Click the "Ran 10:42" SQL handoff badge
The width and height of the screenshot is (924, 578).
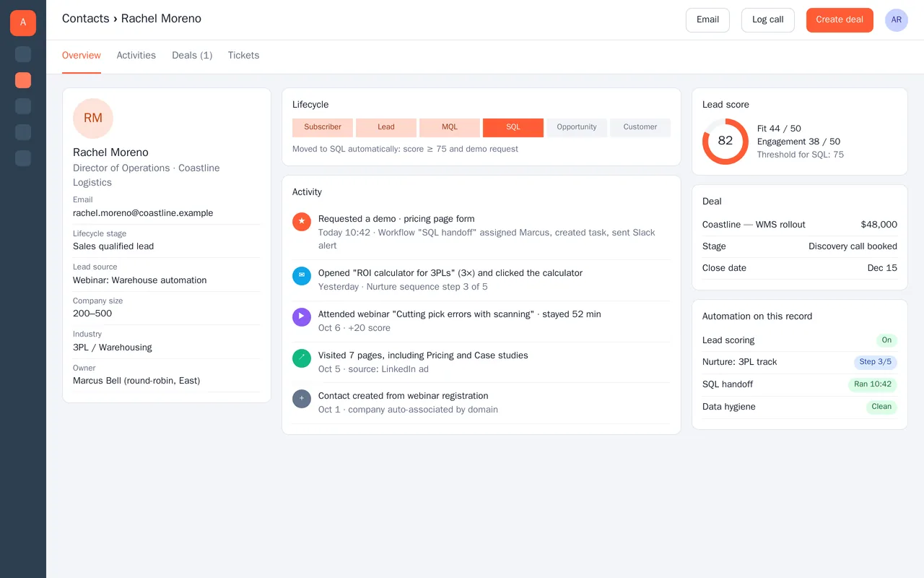tap(873, 384)
